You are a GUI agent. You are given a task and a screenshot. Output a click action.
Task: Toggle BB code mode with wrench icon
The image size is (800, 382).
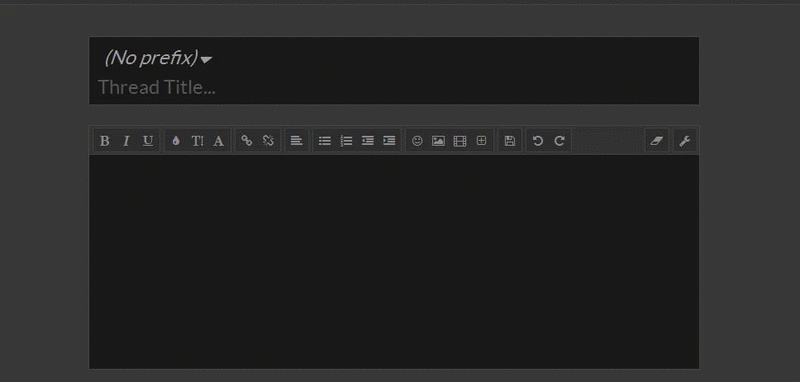click(685, 141)
